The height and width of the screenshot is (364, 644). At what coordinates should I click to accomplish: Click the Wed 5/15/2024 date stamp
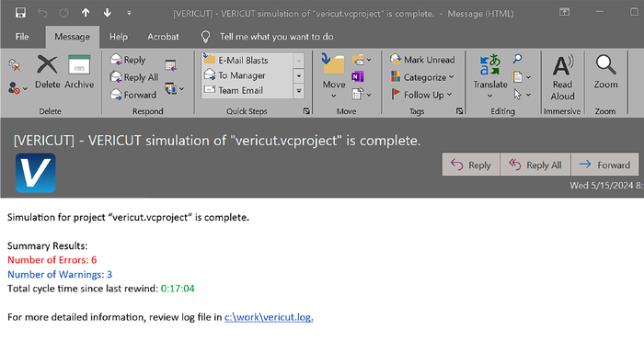[606, 186]
